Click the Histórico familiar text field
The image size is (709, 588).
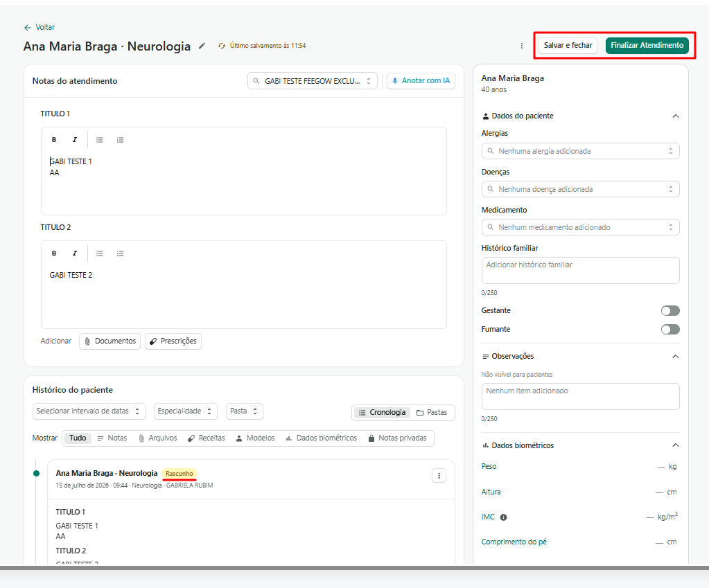(581, 270)
